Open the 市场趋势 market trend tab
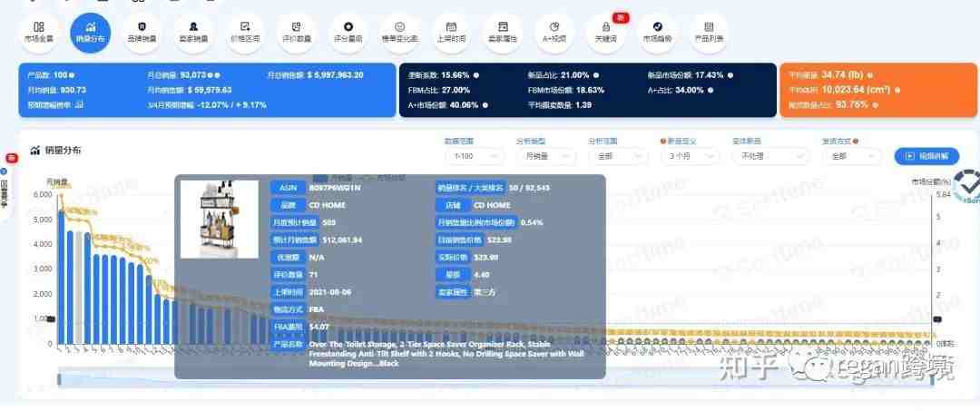The height and width of the screenshot is (411, 980). pyautogui.click(x=658, y=33)
